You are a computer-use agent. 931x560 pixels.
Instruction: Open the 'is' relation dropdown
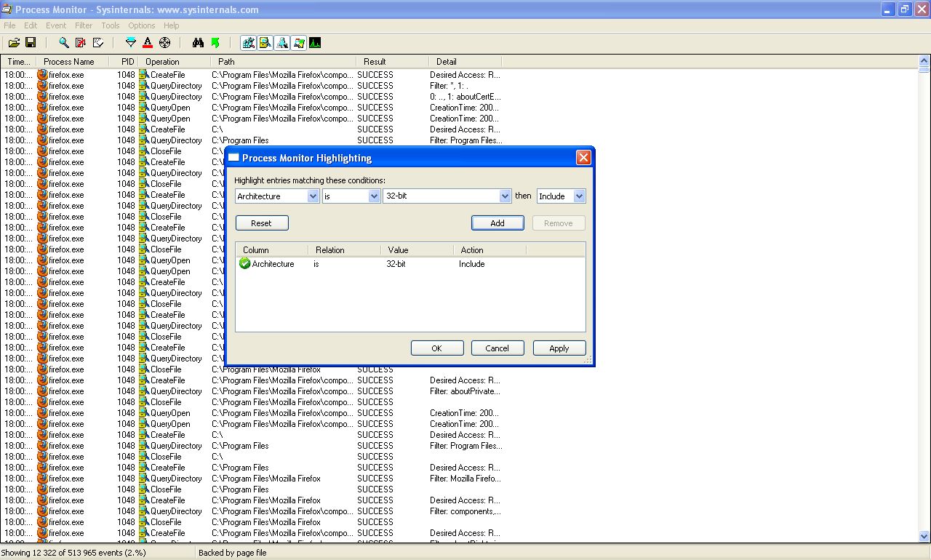[x=374, y=196]
